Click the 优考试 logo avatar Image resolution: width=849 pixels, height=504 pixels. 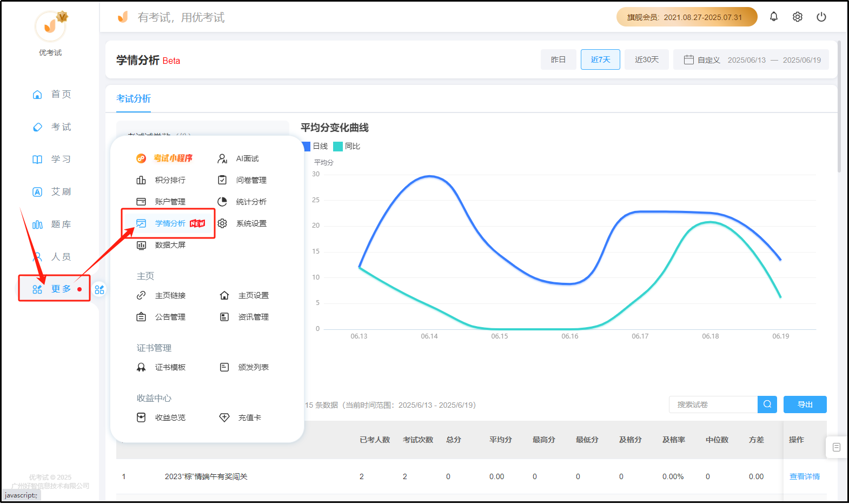click(x=50, y=26)
